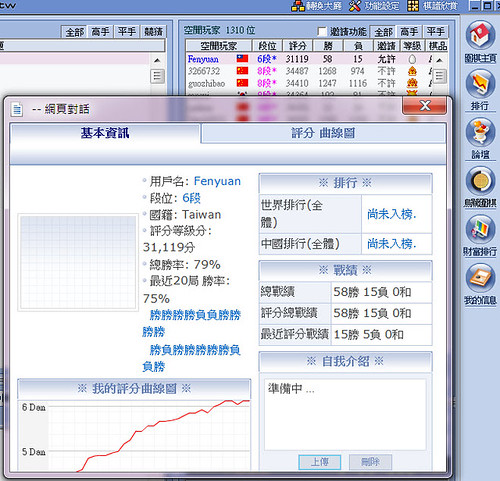This screenshot has width=500, height=481.
Task: Click the 6段 rank link in profile
Action: pyautogui.click(x=191, y=198)
